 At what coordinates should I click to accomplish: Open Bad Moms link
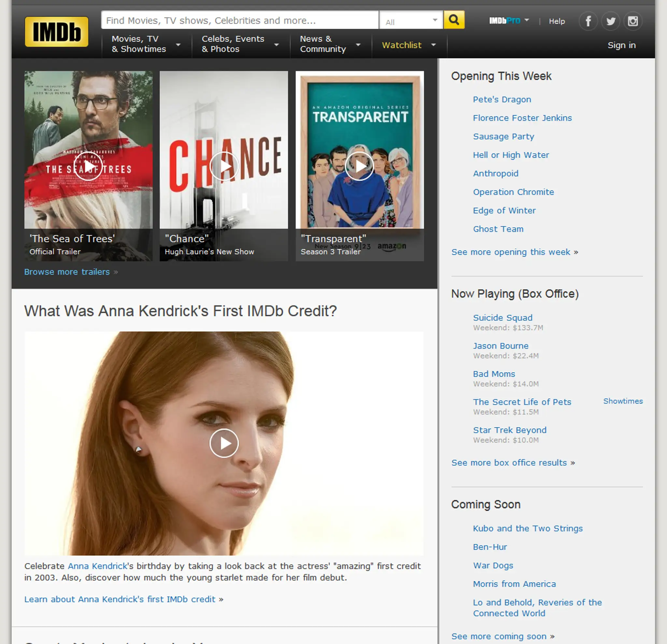[494, 374]
